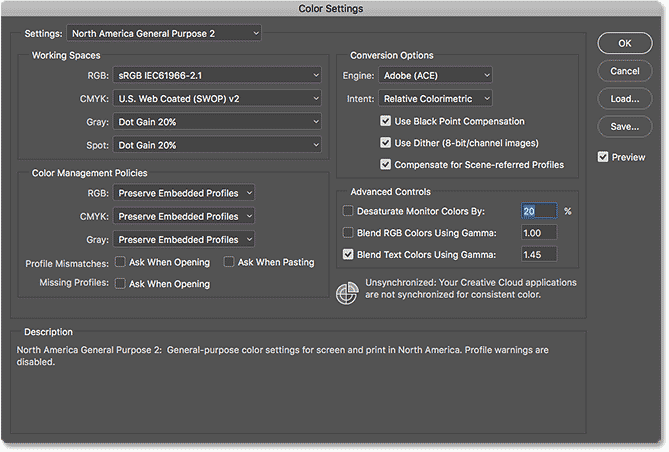Viewport: 669px width, 452px height.
Task: Open the Gray working space dropdown
Action: [216, 121]
